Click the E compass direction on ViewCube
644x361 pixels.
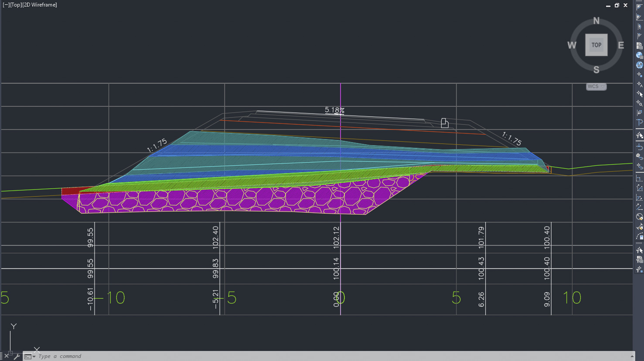pos(621,45)
